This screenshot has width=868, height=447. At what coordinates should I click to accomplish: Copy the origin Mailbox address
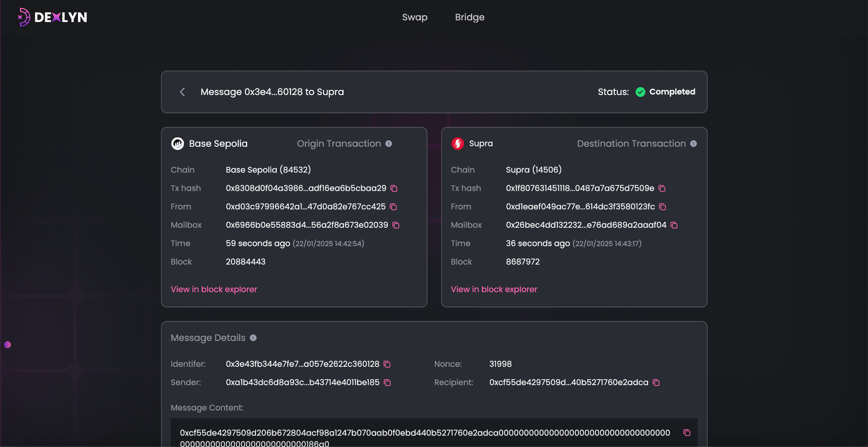tap(396, 225)
